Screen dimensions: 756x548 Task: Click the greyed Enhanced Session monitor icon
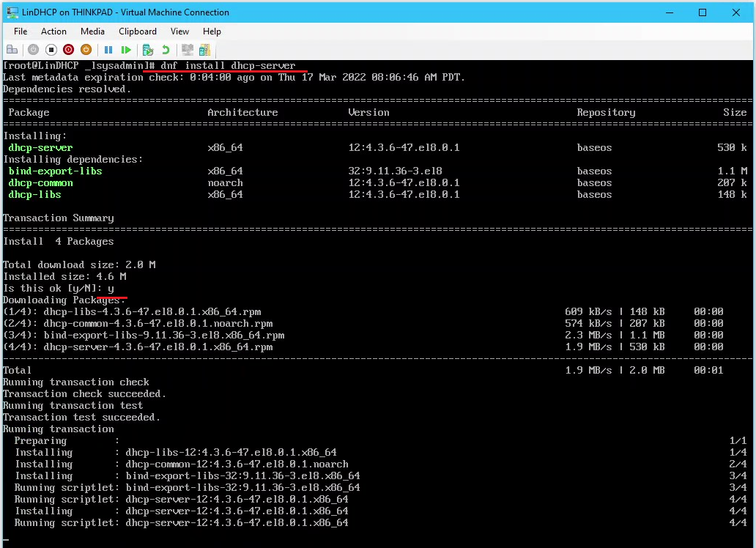click(188, 50)
